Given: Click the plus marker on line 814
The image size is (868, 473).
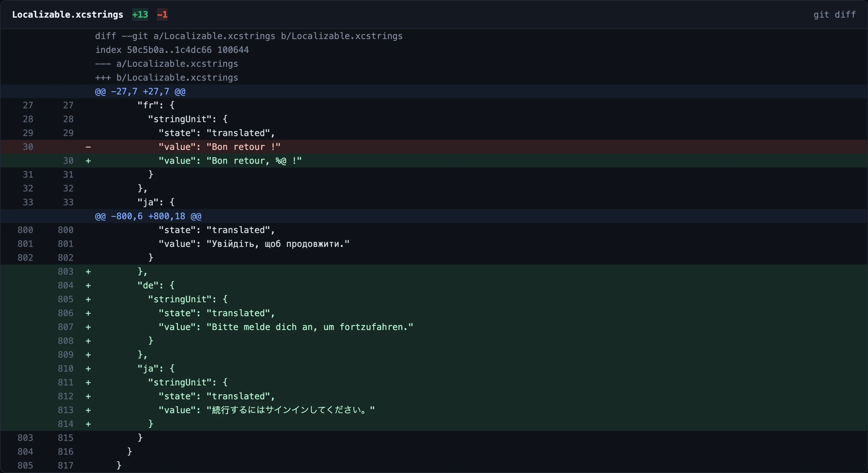Looking at the screenshot, I should tap(88, 424).
